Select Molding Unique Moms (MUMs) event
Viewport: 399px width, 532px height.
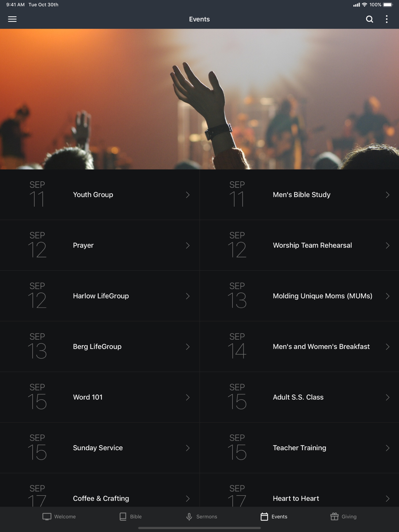[x=299, y=296]
